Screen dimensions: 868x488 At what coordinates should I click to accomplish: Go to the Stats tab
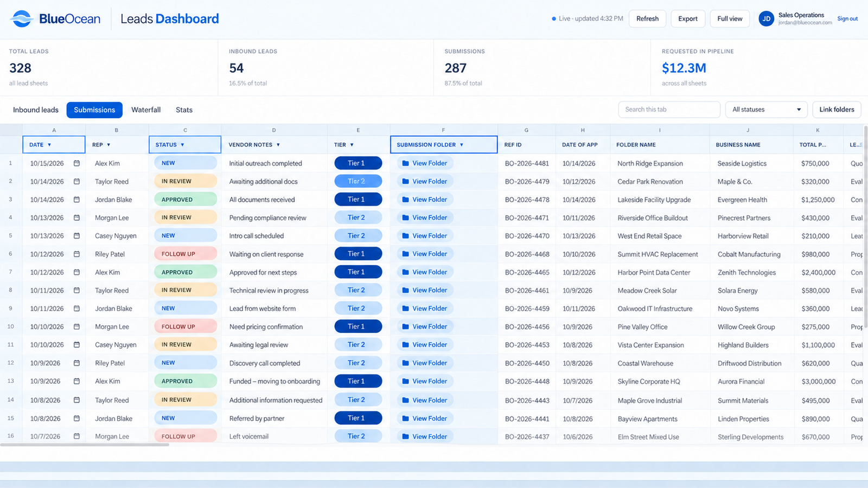[184, 110]
